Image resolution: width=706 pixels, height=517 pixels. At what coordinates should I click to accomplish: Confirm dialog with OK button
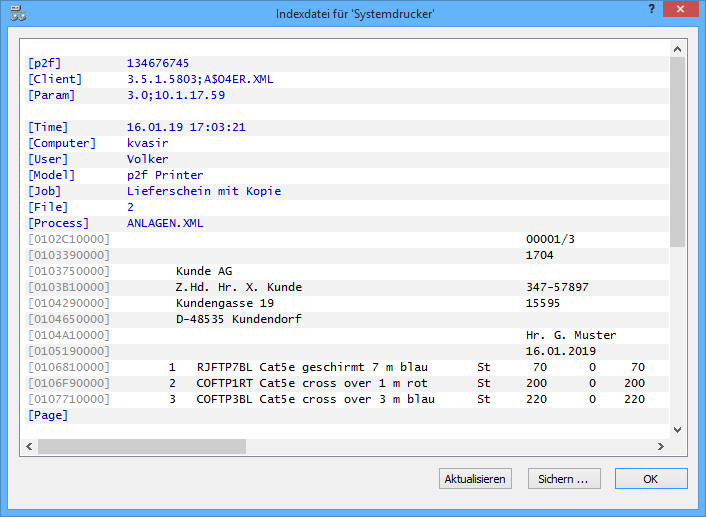[x=650, y=479]
